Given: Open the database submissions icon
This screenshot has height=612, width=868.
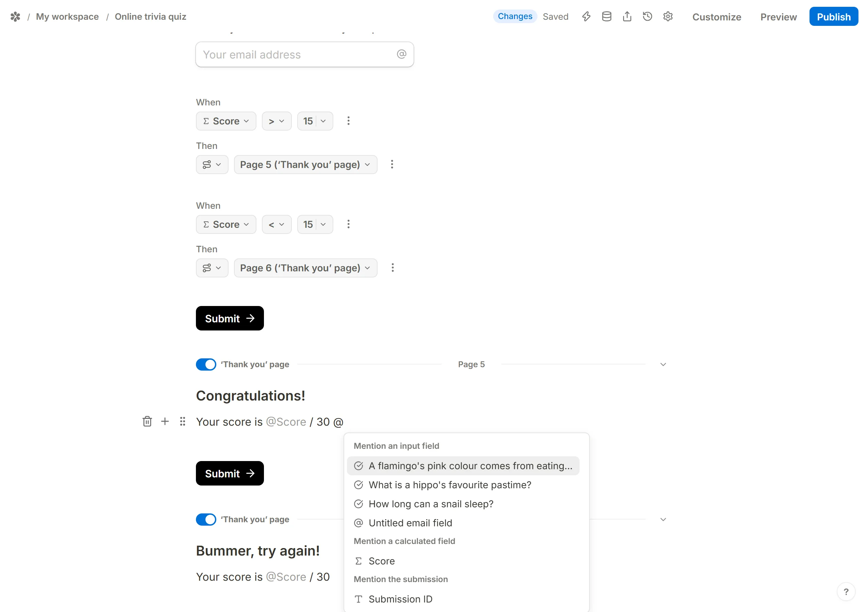Looking at the screenshot, I should click(x=606, y=17).
